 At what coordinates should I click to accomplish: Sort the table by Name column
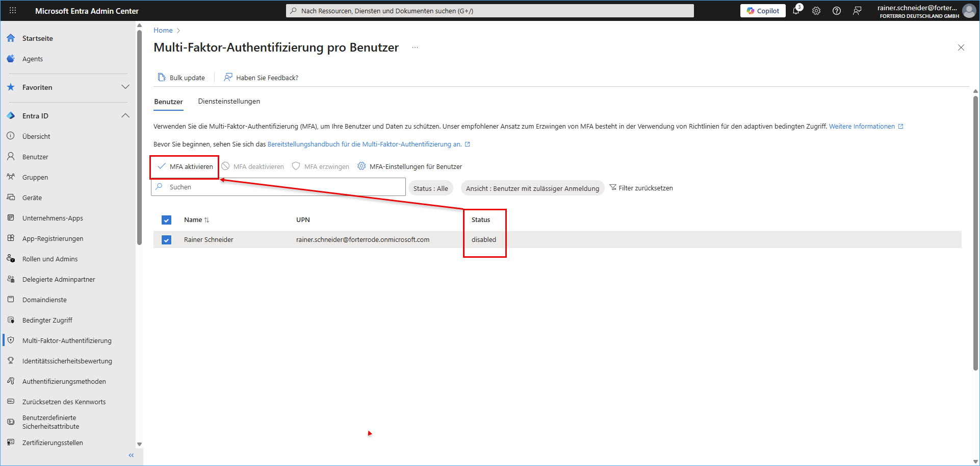[x=196, y=220]
